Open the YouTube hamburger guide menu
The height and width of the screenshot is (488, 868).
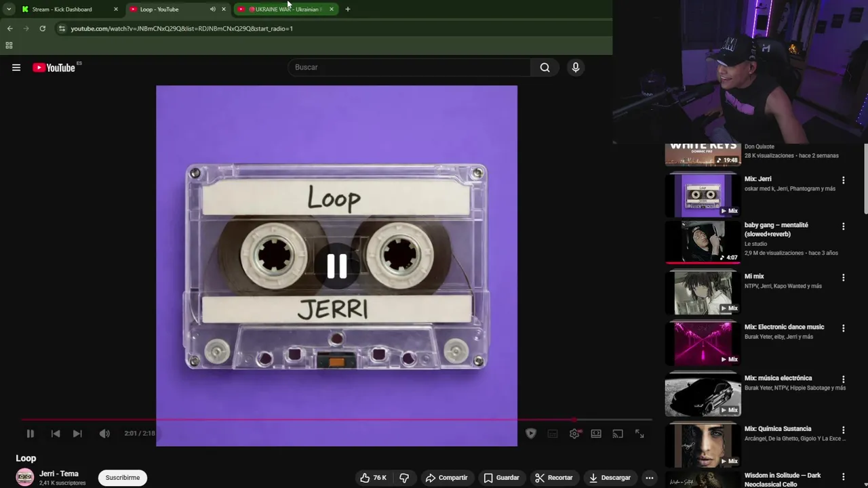click(16, 67)
